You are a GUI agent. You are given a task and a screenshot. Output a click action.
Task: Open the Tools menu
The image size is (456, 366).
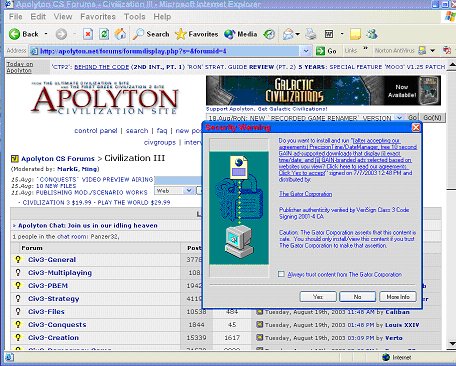(x=135, y=17)
